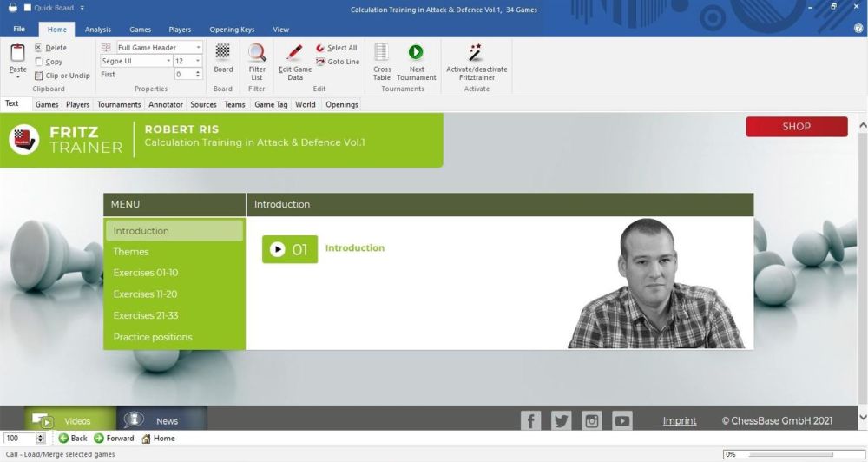The height and width of the screenshot is (462, 868).
Task: Click the Goto Line icon
Action: coord(320,62)
